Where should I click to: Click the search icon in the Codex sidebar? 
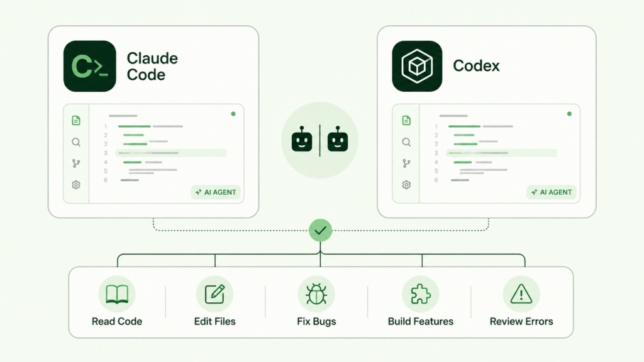pyautogui.click(x=406, y=142)
